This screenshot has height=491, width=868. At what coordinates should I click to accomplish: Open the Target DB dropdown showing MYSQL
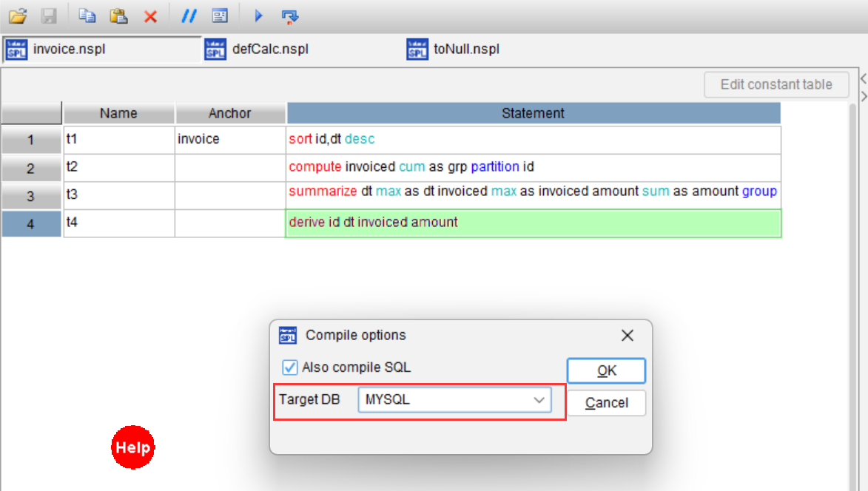pos(454,399)
